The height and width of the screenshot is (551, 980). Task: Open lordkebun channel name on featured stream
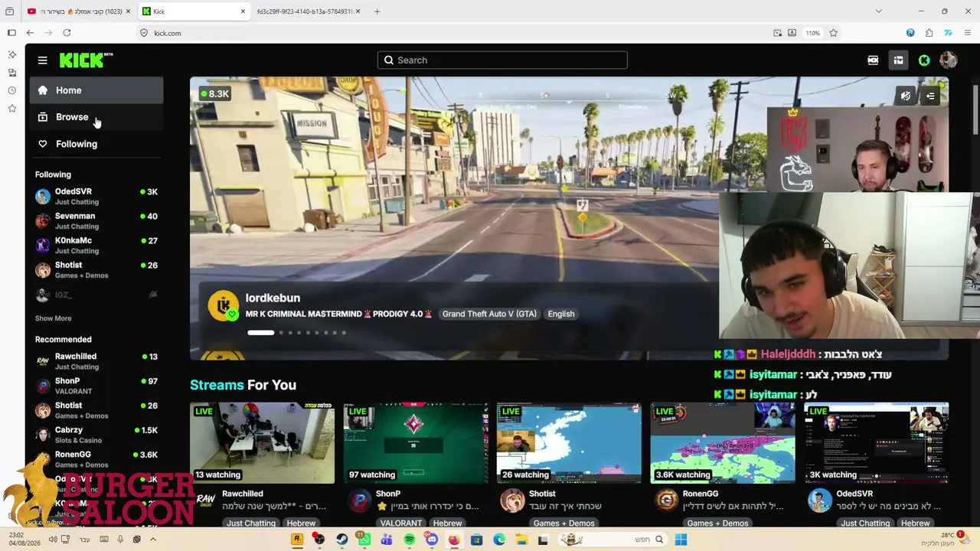(x=273, y=298)
